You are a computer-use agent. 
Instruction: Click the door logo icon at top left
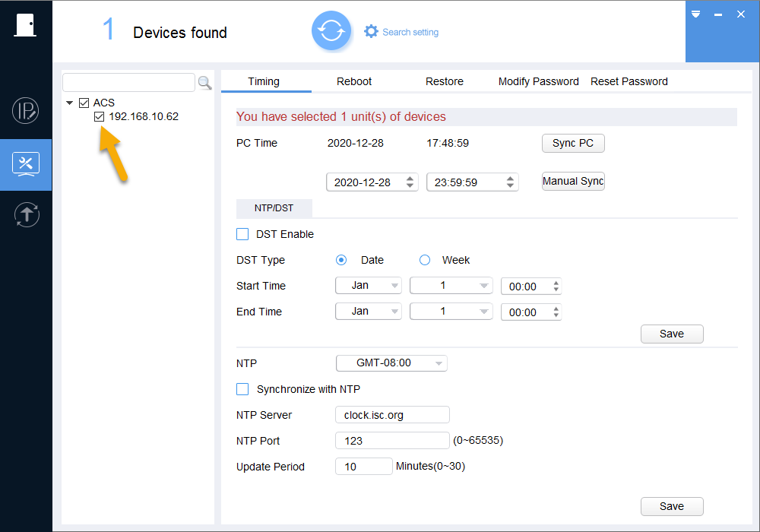pos(25,25)
